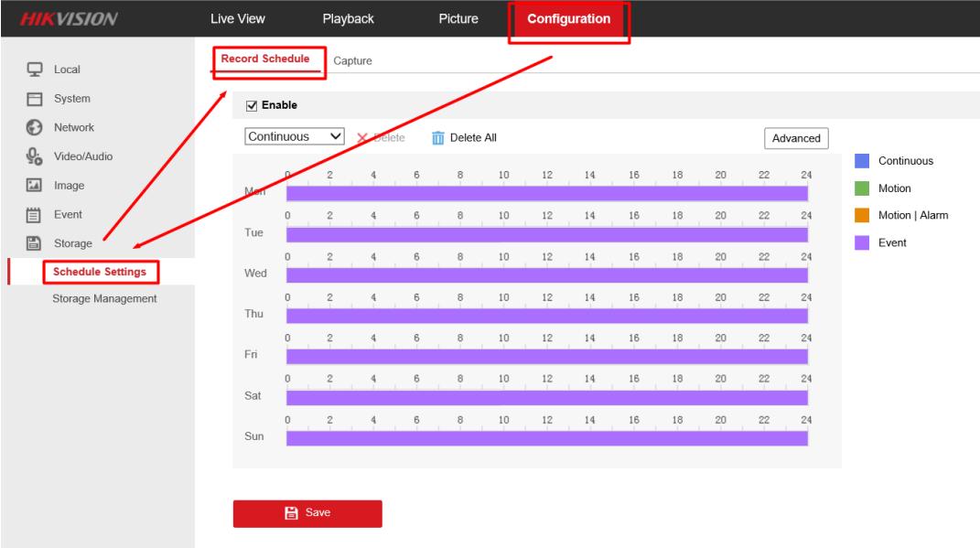Click the Monday schedule timeline bar
The image size is (980, 548).
click(x=547, y=194)
